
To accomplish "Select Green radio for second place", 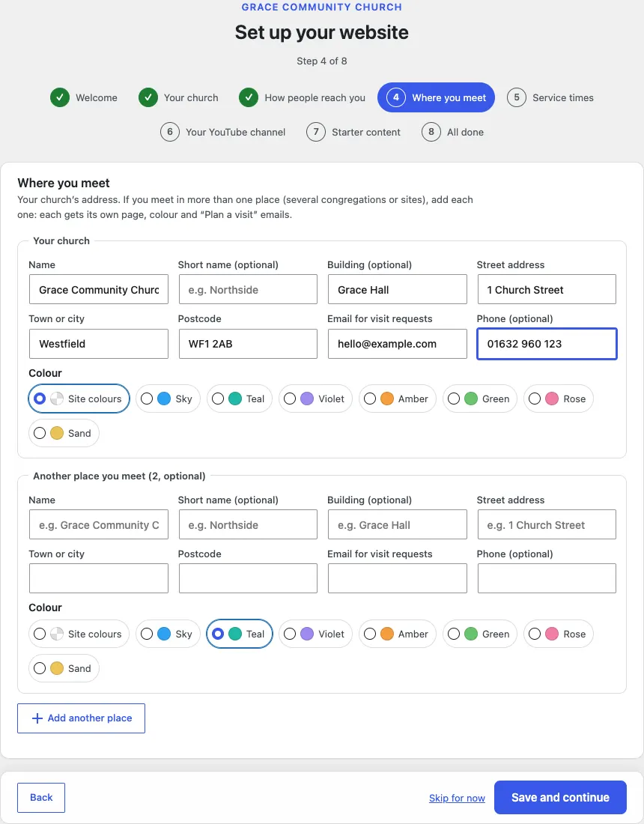I will (454, 634).
